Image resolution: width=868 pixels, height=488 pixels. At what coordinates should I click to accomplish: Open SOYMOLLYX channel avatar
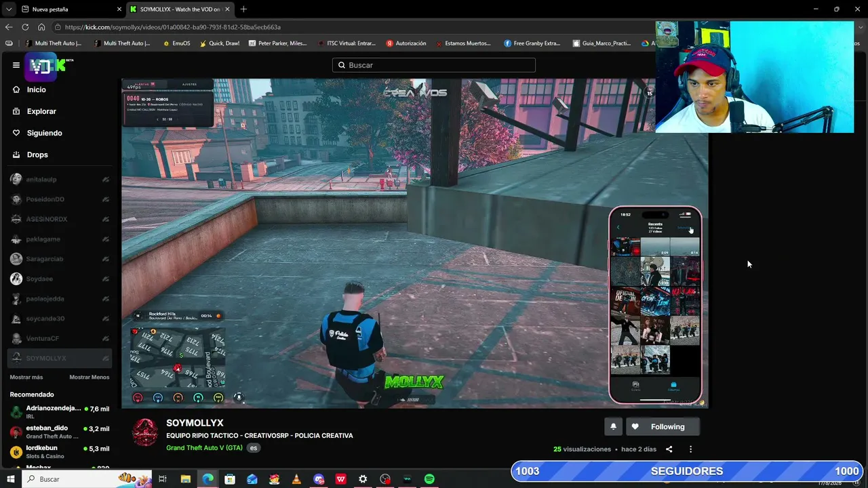(144, 432)
